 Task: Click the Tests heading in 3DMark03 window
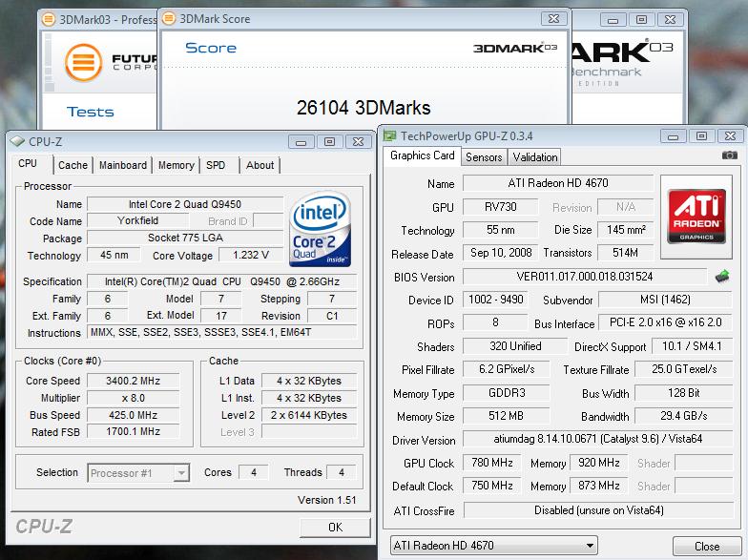(90, 112)
